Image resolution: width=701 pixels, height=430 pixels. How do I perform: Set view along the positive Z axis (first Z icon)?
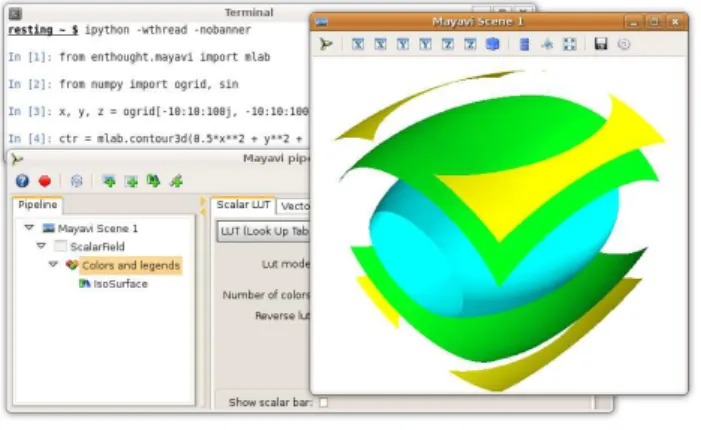448,44
